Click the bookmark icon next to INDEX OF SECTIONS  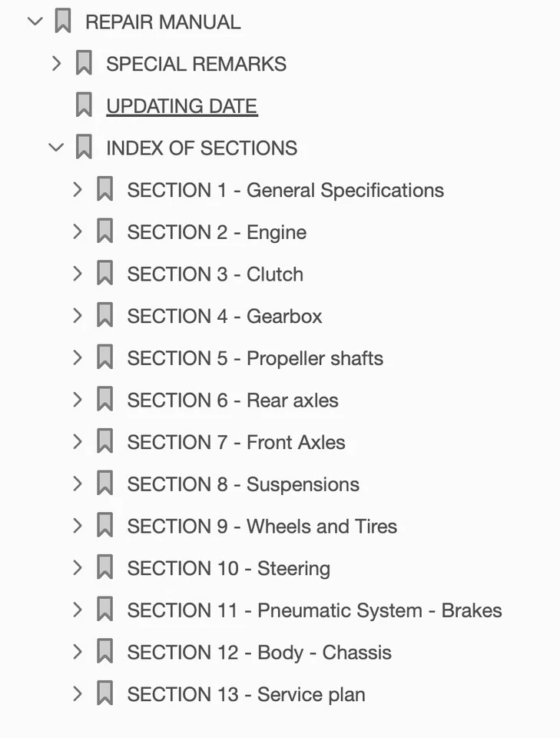[84, 148]
